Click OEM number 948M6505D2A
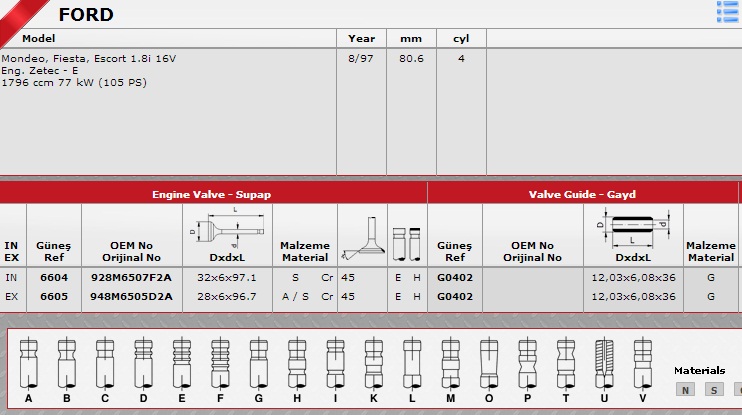Viewport: 742px width, 415px height. pyautogui.click(x=132, y=296)
